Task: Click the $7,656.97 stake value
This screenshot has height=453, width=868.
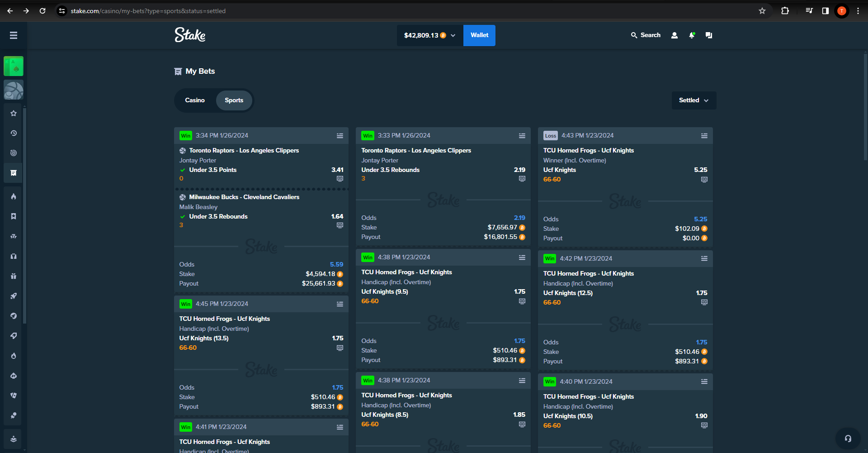Action: pos(502,228)
